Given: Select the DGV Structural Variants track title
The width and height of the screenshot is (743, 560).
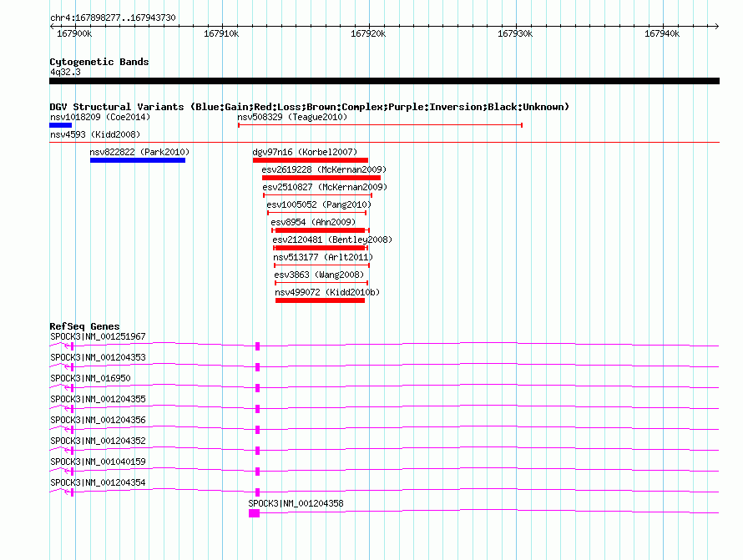Looking at the screenshot, I should (310, 107).
